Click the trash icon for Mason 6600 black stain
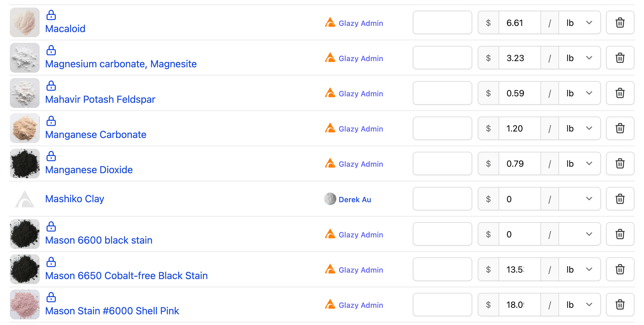 pyautogui.click(x=620, y=234)
